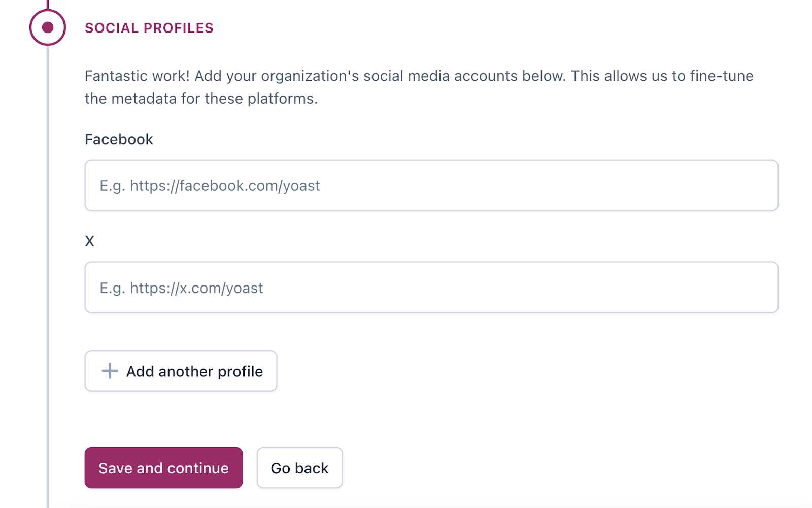
Task: Click the X profile URL input field
Action: 431,287
